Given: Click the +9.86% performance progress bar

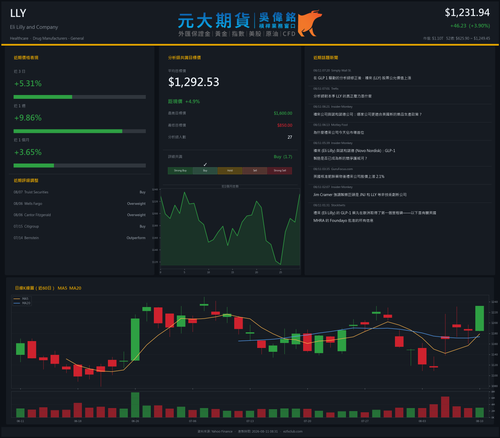Looking at the screenshot, I should (80, 131).
